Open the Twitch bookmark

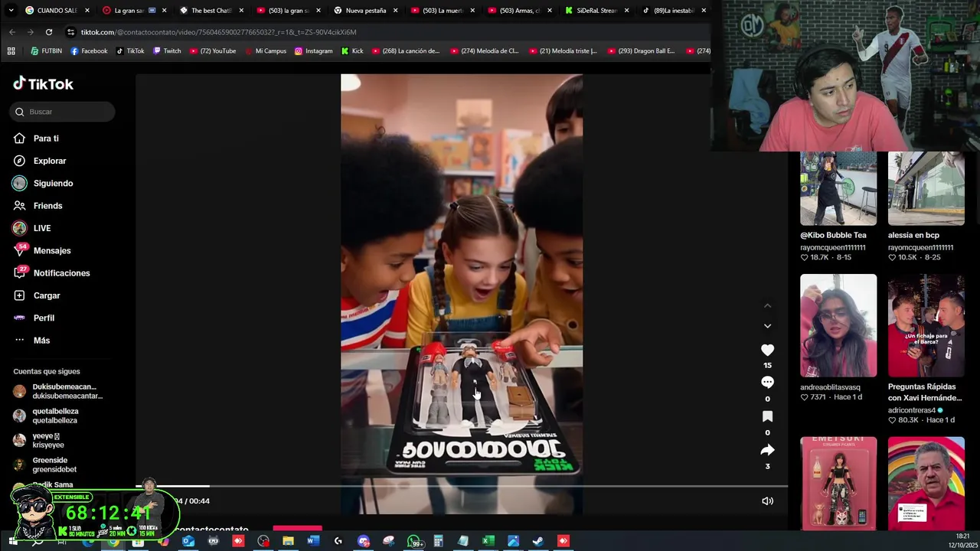[x=167, y=51]
